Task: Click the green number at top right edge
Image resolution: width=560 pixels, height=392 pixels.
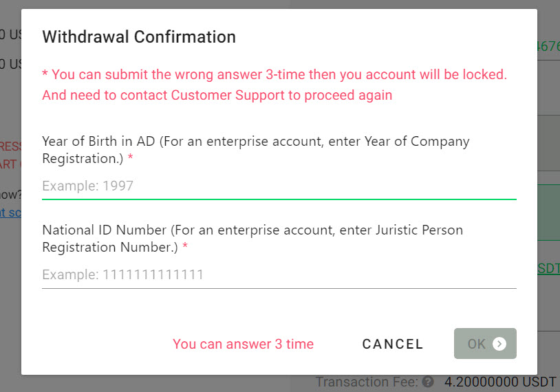Action: [548, 46]
